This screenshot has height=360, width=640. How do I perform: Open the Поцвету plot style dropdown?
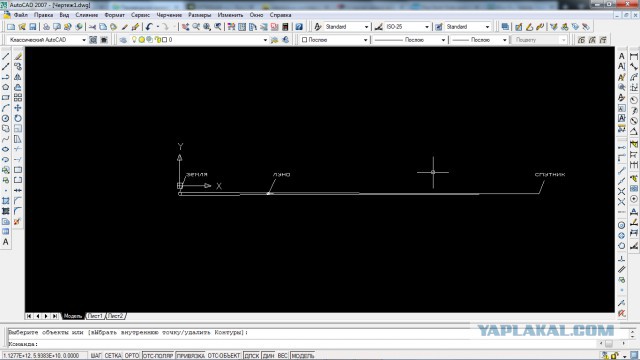564,40
